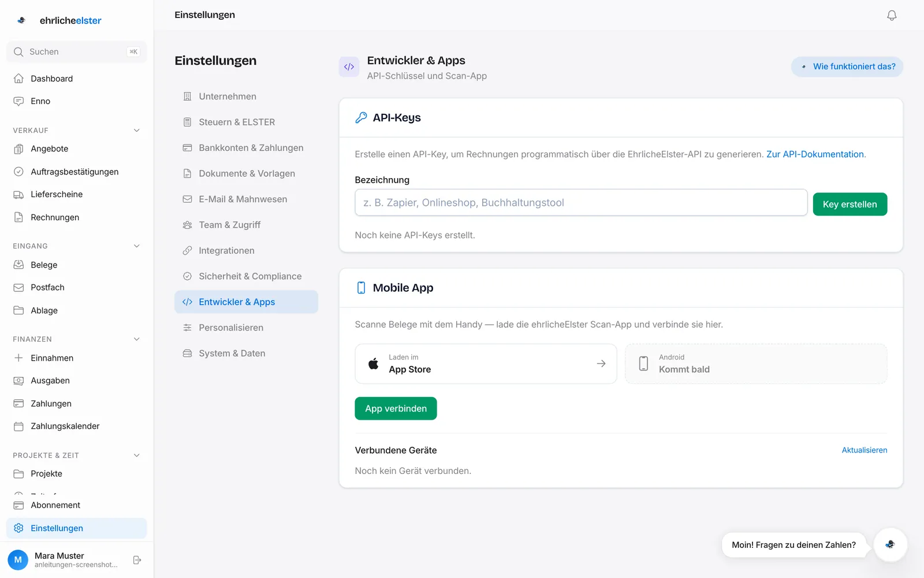Open Dokumente & Vorlagen settings
This screenshot has height=578, width=924.
pos(246,173)
